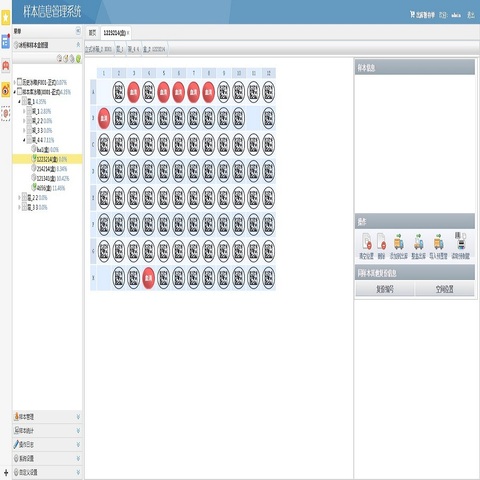Click the 复合编号 button
This screenshot has height=480, width=480.
[385, 289]
